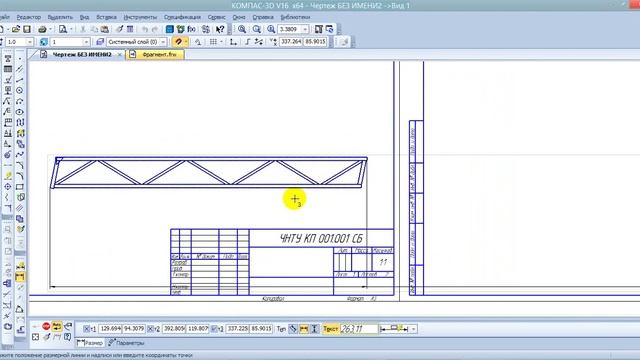Click the Save diskette icon
Screen dimensions: 640x360
point(27,29)
